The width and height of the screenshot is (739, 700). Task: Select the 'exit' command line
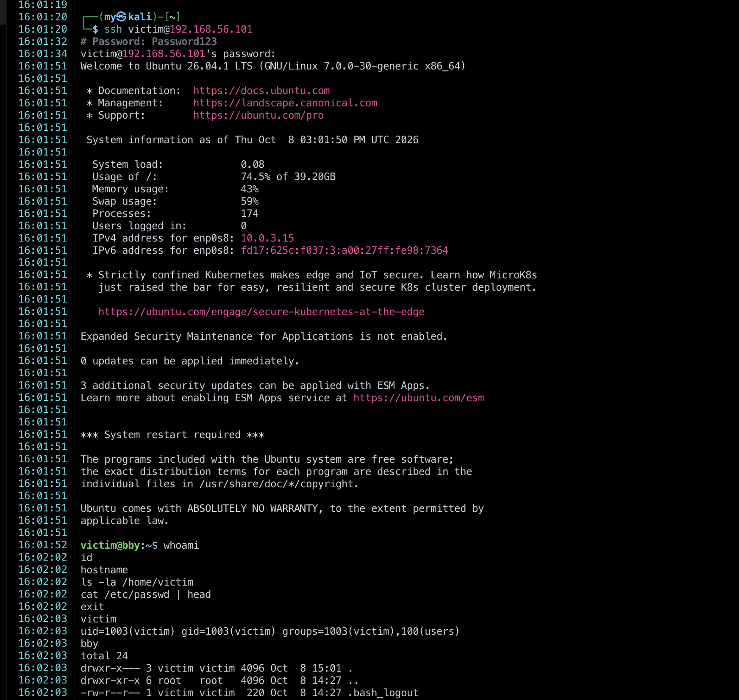(92, 607)
